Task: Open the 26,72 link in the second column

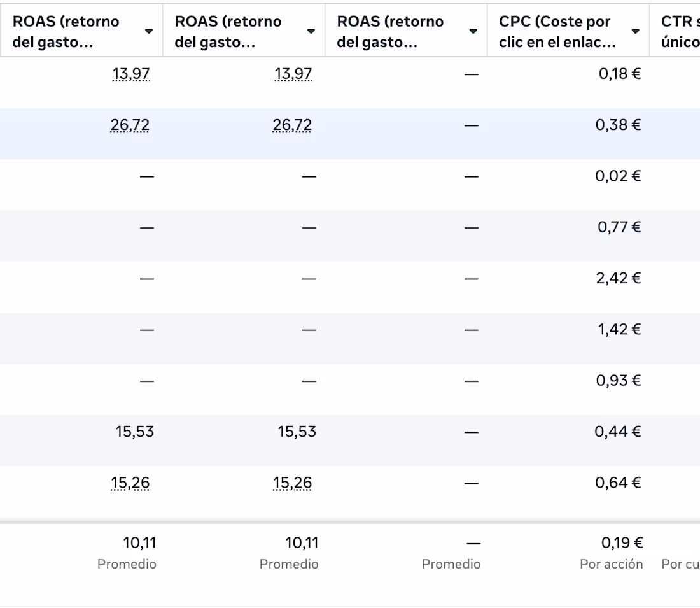Action: coord(293,125)
